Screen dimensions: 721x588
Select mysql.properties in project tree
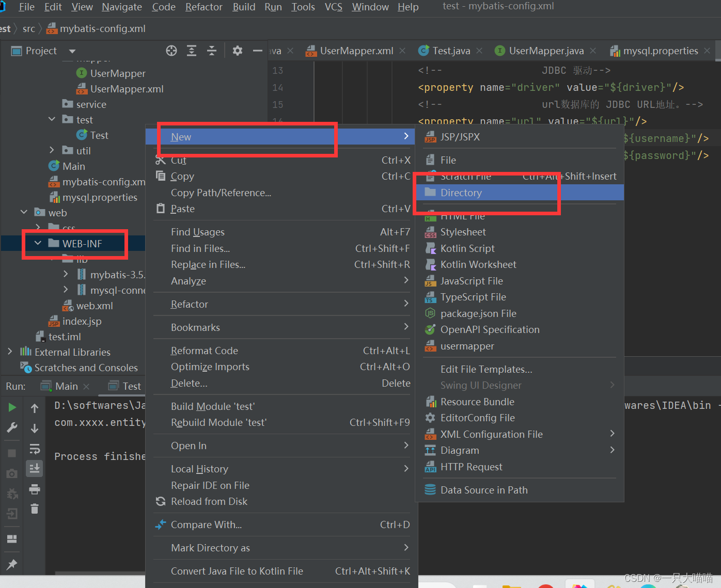tap(93, 197)
